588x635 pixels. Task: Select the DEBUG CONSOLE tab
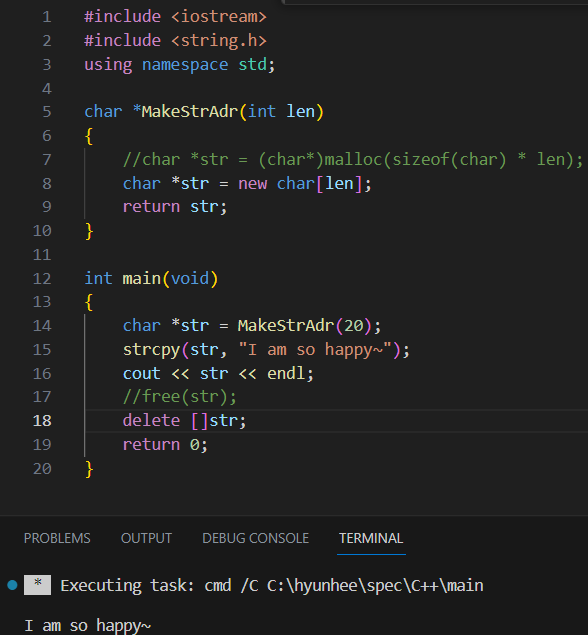pyautogui.click(x=256, y=538)
